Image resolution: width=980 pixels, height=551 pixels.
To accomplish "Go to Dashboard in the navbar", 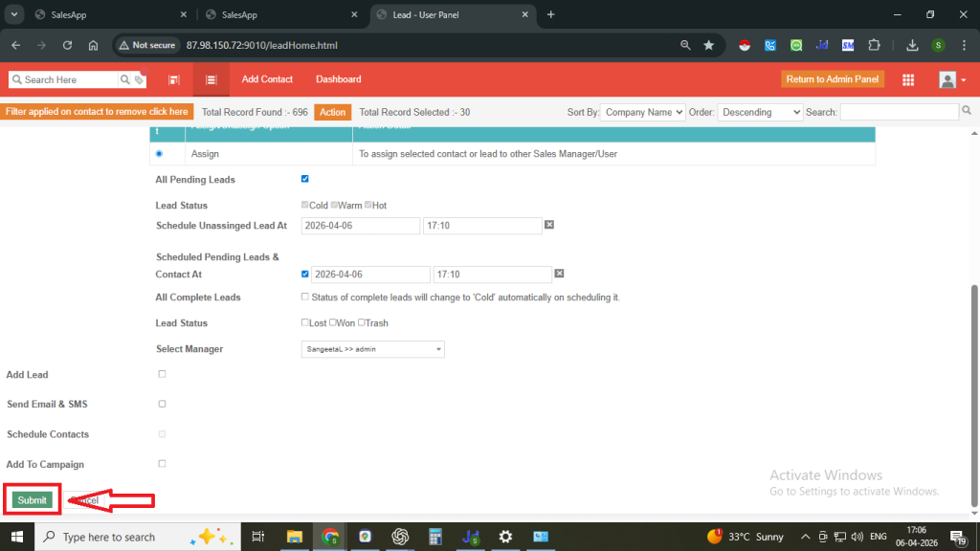I will 338,79.
